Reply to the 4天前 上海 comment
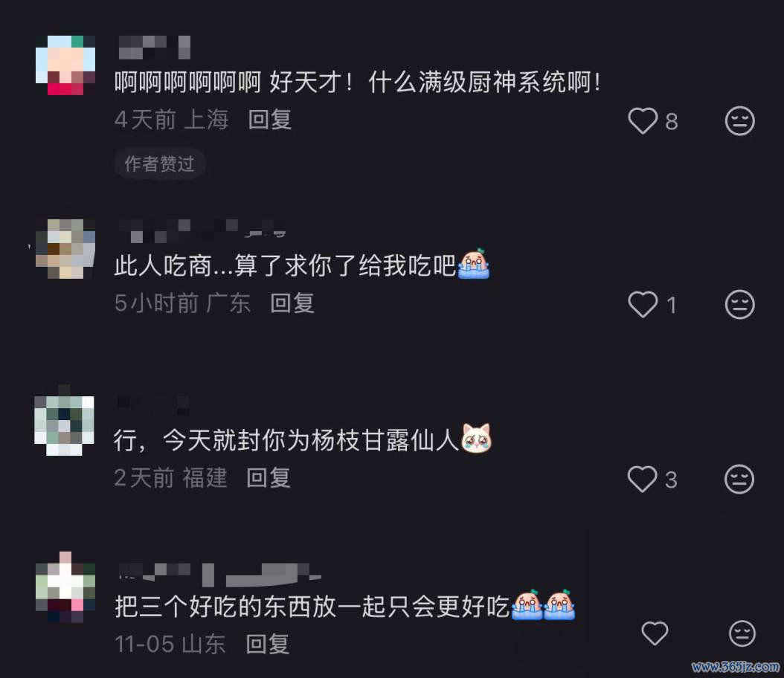Screen dimensions: 784x678 270,120
